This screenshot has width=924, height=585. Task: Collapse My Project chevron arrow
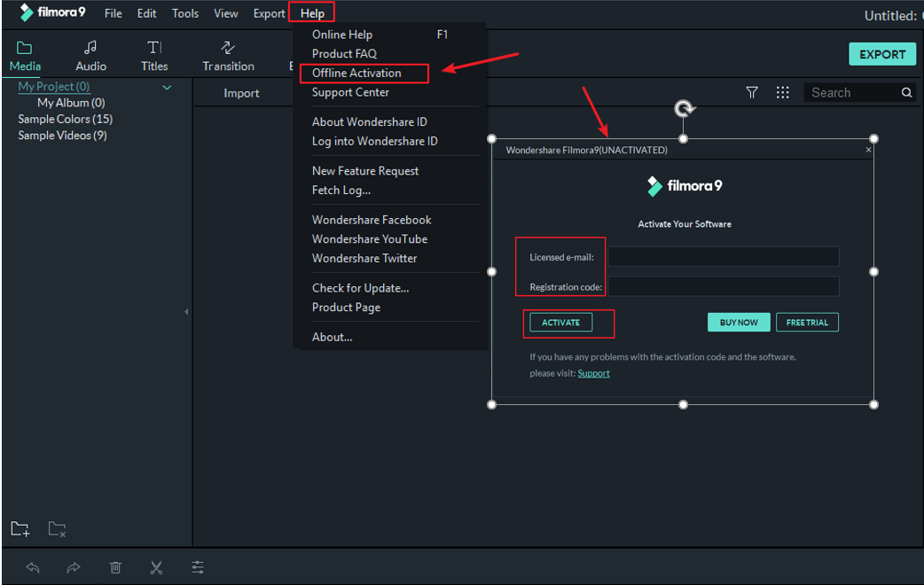[x=167, y=87]
